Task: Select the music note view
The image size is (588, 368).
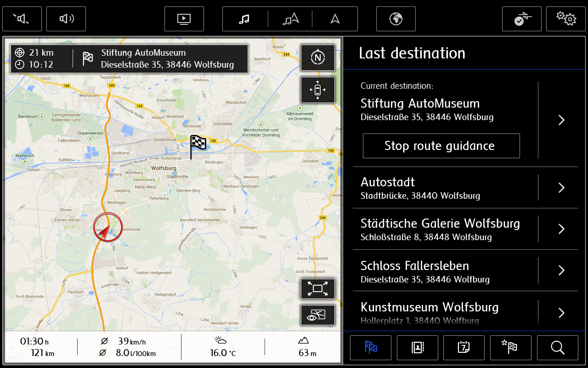Action: point(244,19)
